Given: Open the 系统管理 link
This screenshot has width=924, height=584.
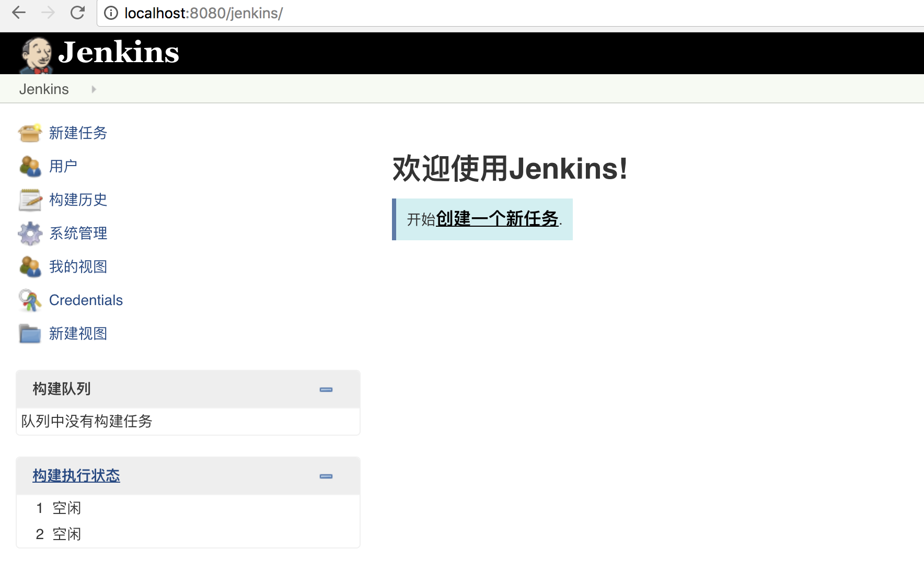Looking at the screenshot, I should 78,233.
